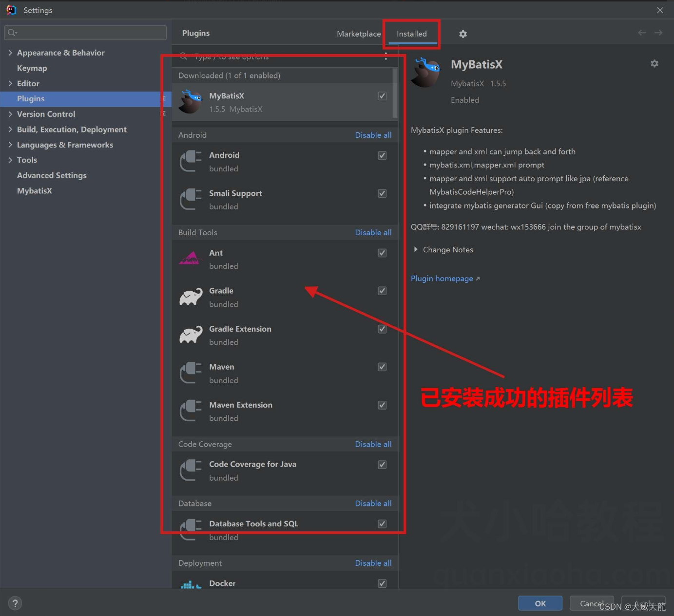
Task: Go forward with the right arrow
Action: pos(658,33)
